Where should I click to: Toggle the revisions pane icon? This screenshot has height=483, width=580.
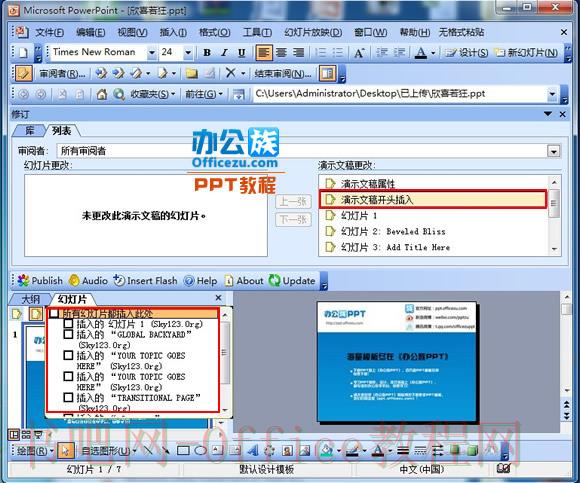point(327,74)
